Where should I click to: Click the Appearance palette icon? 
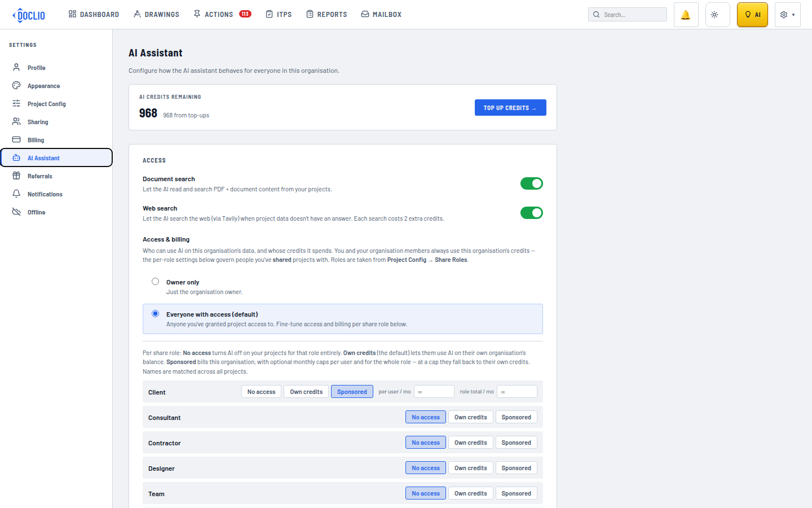tap(16, 85)
